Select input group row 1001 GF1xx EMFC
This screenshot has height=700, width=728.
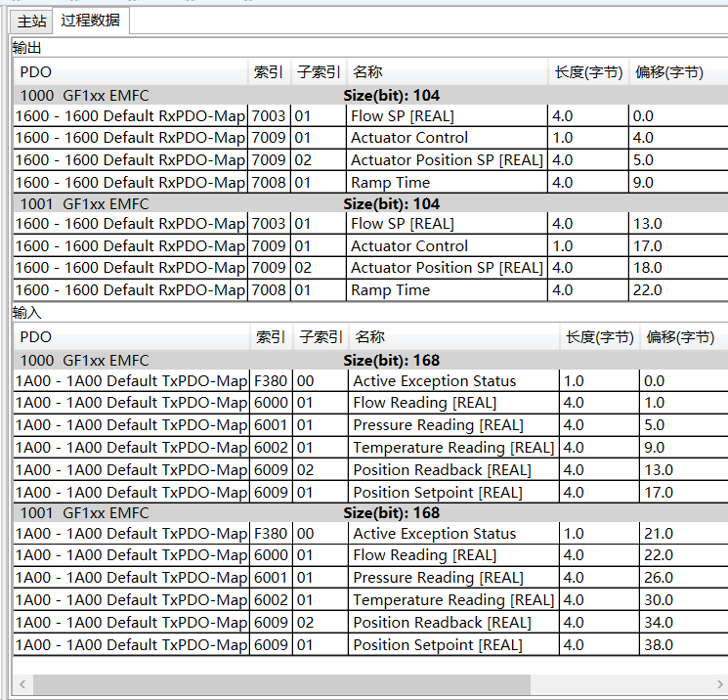(370, 513)
